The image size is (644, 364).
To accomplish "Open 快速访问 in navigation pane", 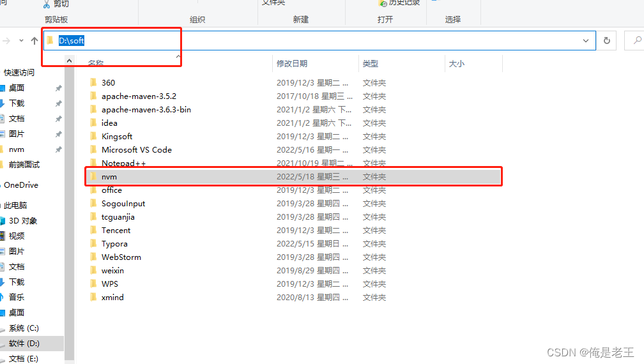I will 19,73.
